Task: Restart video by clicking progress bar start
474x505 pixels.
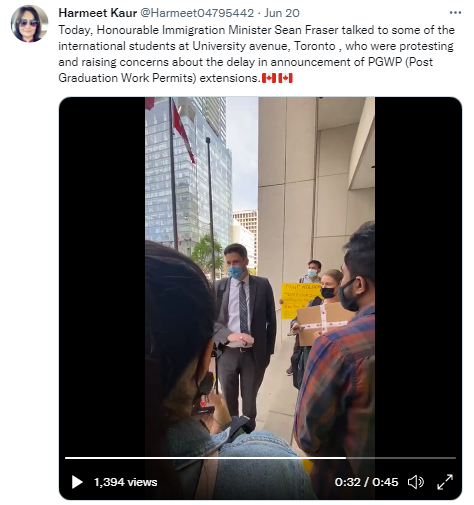Action: point(66,458)
